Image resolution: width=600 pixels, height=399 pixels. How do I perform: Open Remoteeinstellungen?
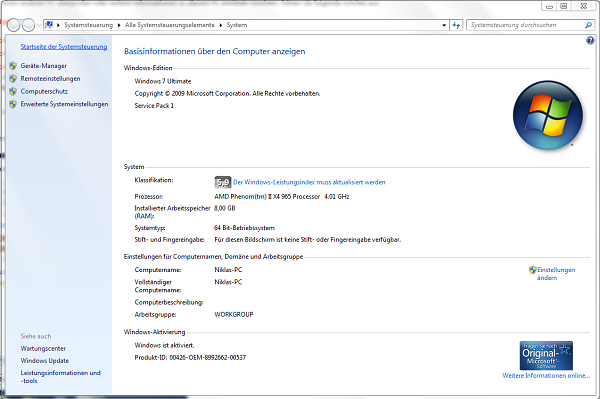point(51,78)
